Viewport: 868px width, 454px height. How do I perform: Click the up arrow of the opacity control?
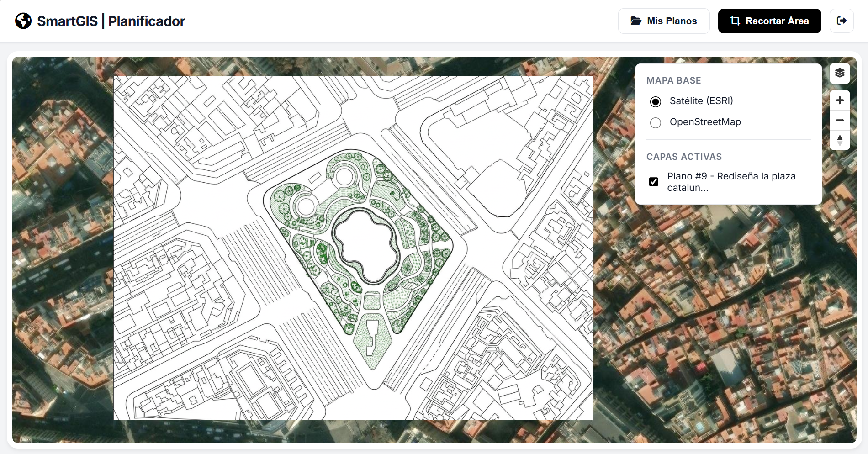pyautogui.click(x=840, y=136)
